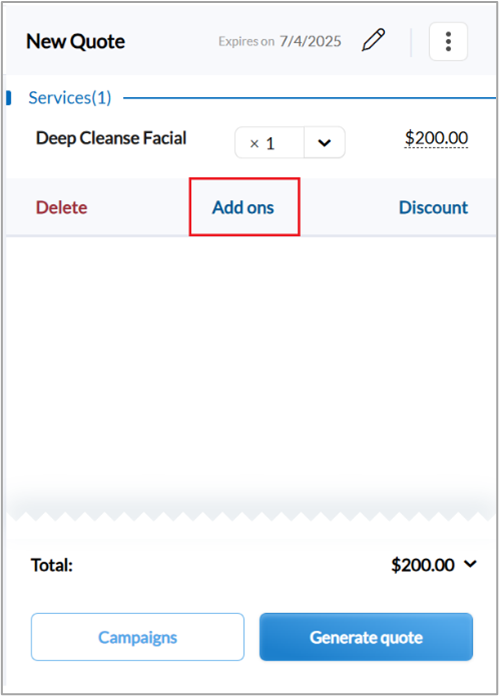Click the blue marker beside Services
Screen dimensions: 499x696
(8, 98)
